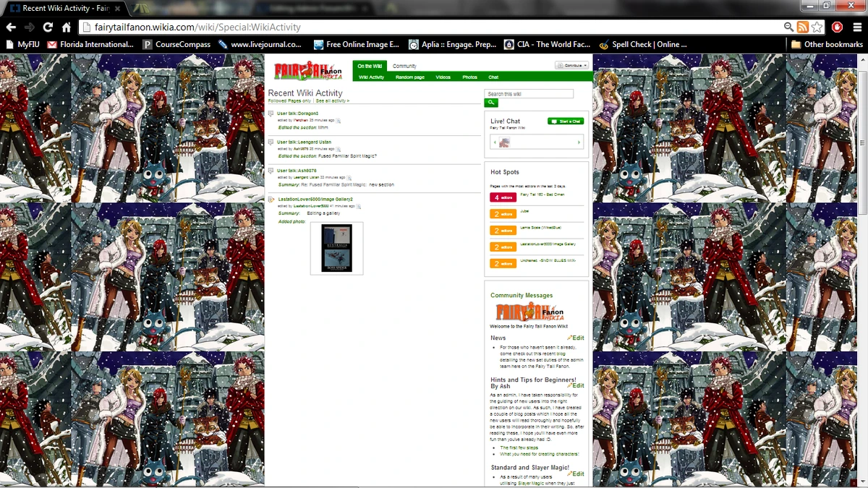Expand the Other bookmarks dropdown
This screenshot has height=488, width=868.
click(x=829, y=44)
